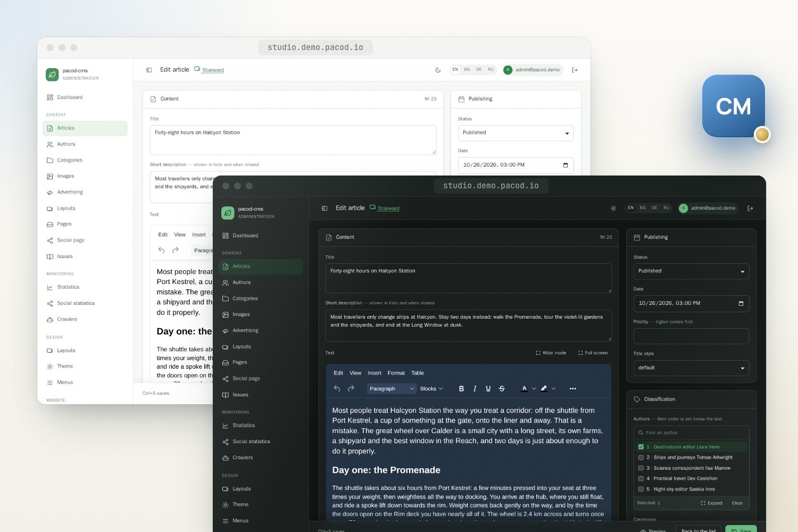Check author Ships and journeys Tomas Arkwright

[641, 458]
